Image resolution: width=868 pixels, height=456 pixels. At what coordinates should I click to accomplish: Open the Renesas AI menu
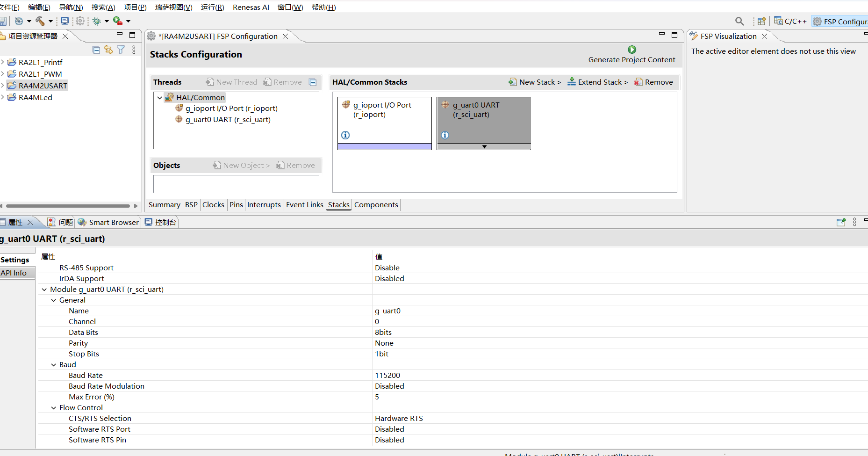pos(251,7)
